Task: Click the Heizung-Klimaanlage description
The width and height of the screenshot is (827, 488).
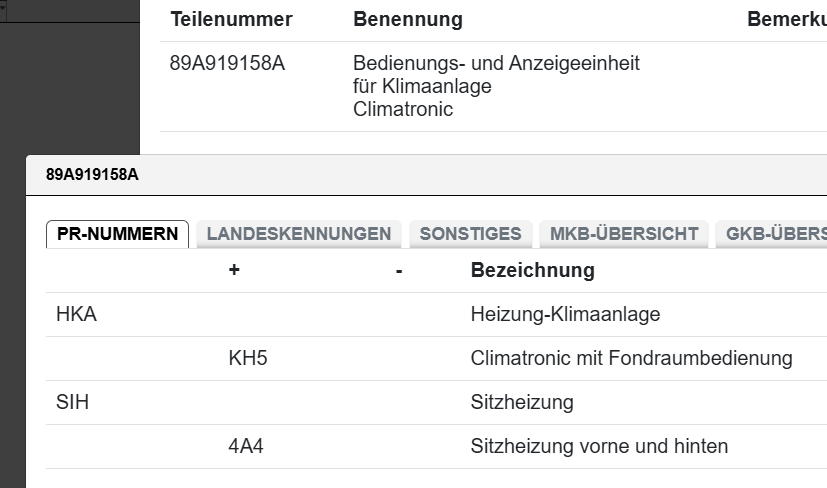Action: point(565,315)
